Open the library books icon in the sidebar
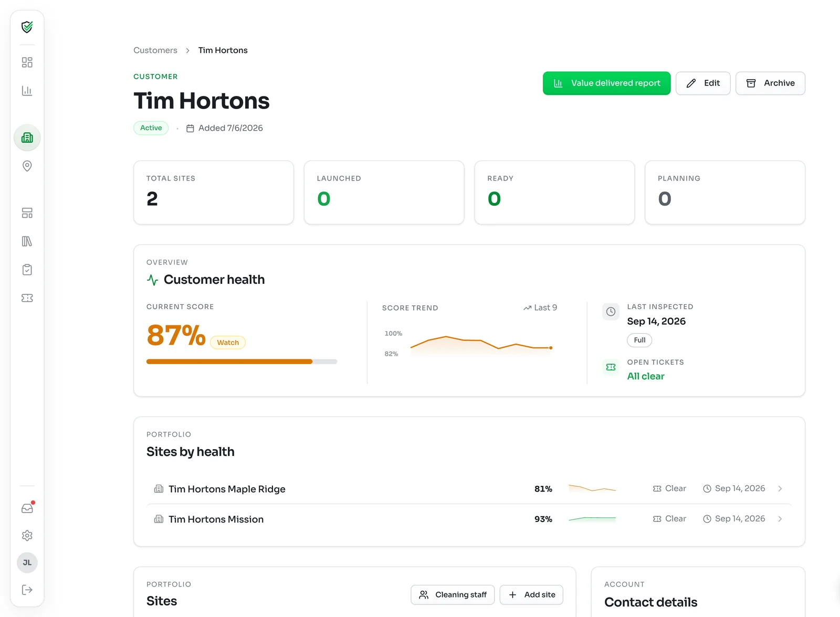The height and width of the screenshot is (617, 840). click(27, 241)
